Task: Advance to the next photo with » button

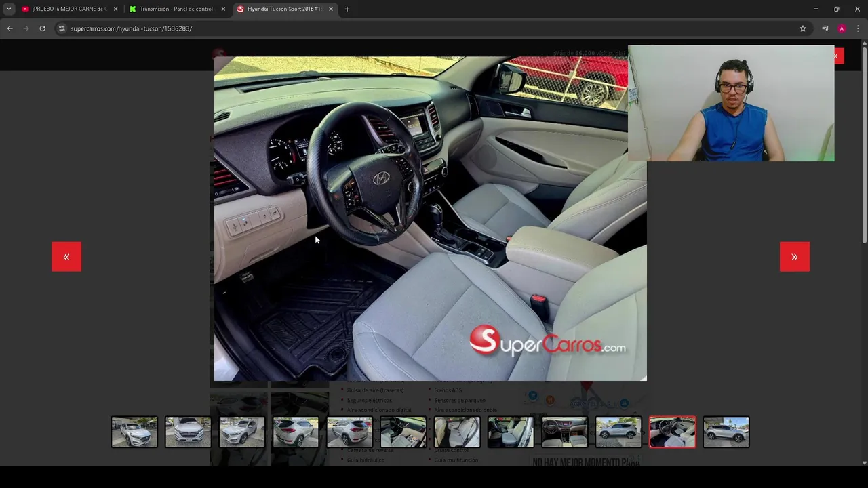Action: tap(794, 257)
